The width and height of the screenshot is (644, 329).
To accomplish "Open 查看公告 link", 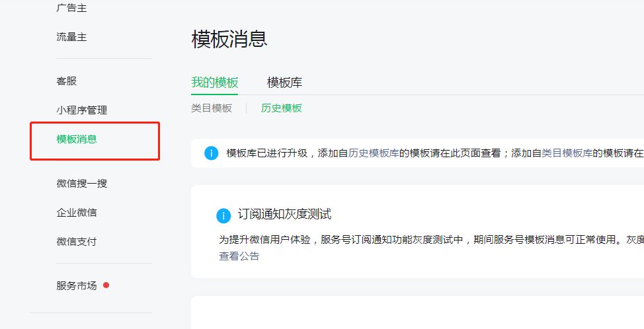I will 239,256.
